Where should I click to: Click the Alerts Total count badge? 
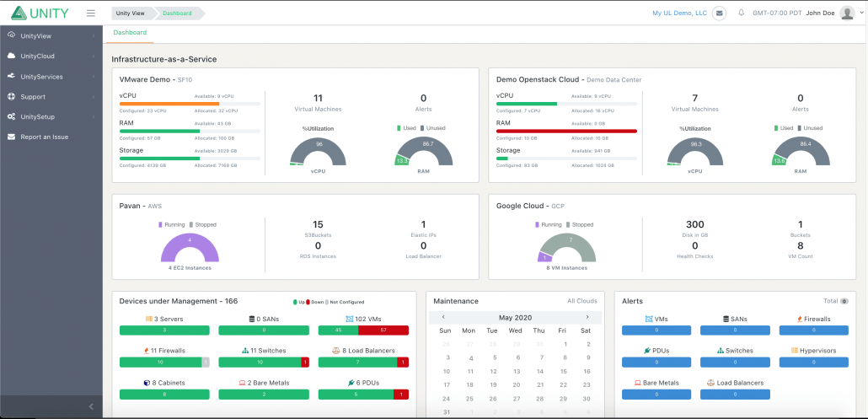(844, 301)
